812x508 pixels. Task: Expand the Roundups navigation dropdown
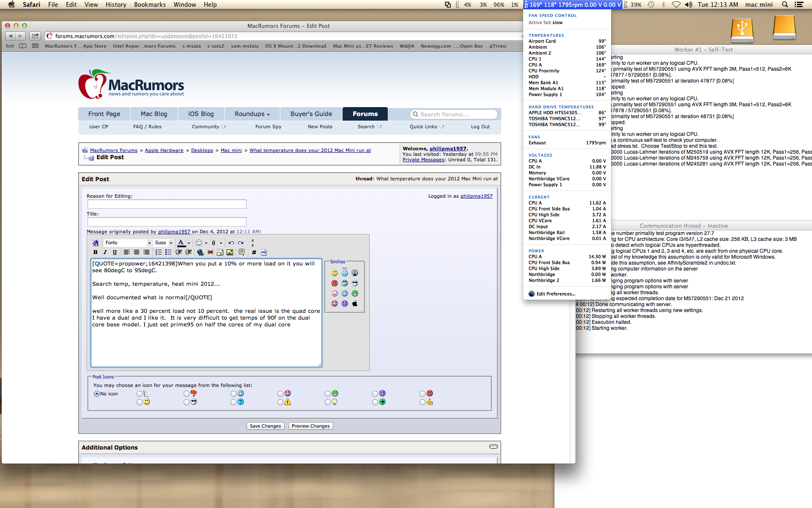(x=252, y=114)
